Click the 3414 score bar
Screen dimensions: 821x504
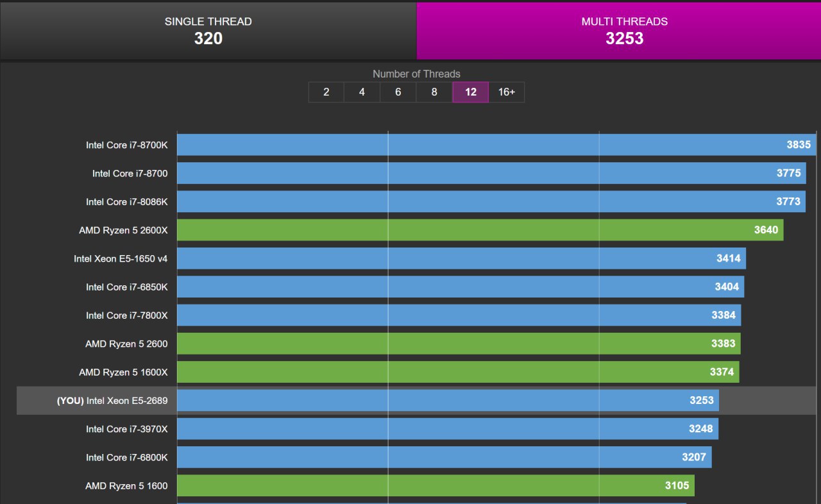pos(462,258)
